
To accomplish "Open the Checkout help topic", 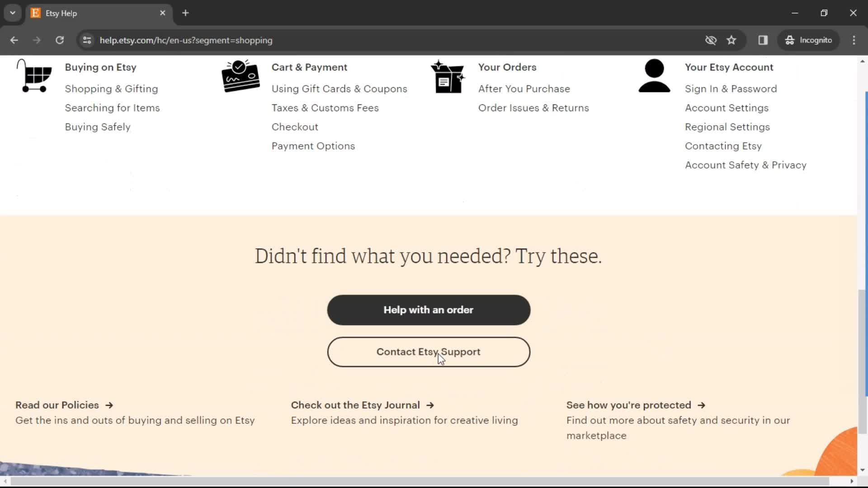I will pyautogui.click(x=295, y=127).
